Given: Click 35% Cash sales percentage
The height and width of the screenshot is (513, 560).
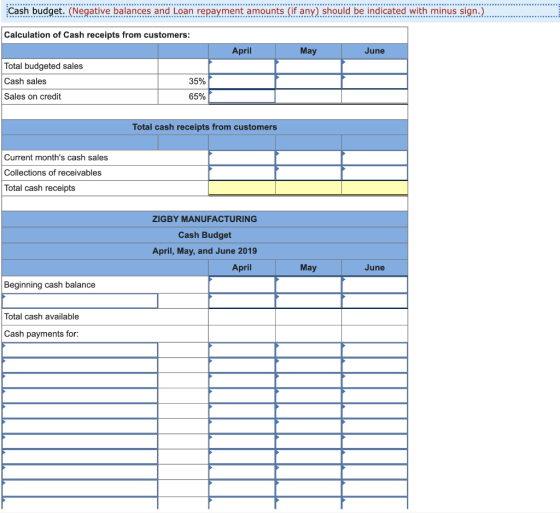Looking at the screenshot, I should tap(197, 81).
